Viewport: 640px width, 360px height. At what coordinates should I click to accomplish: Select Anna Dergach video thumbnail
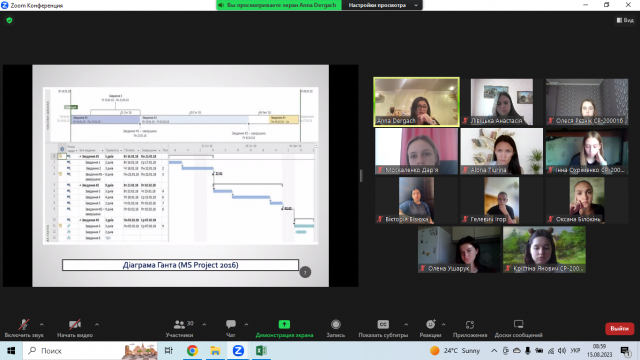pos(416,102)
